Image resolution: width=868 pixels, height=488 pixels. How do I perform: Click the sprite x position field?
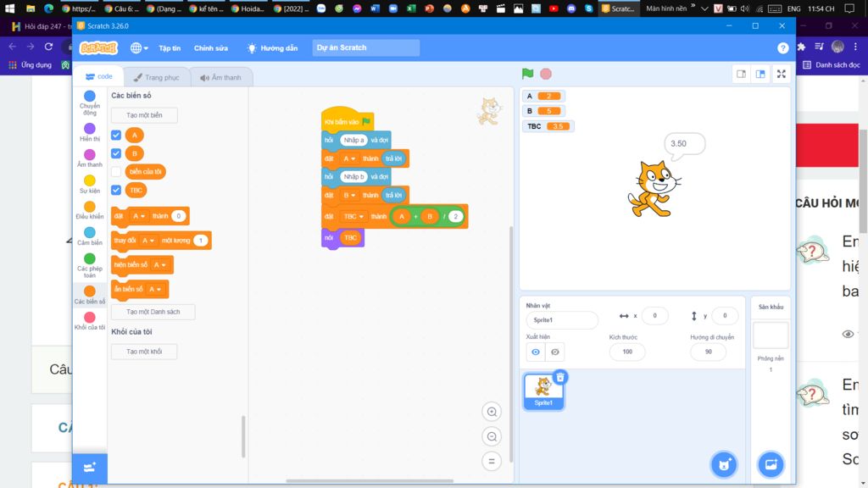coord(654,315)
